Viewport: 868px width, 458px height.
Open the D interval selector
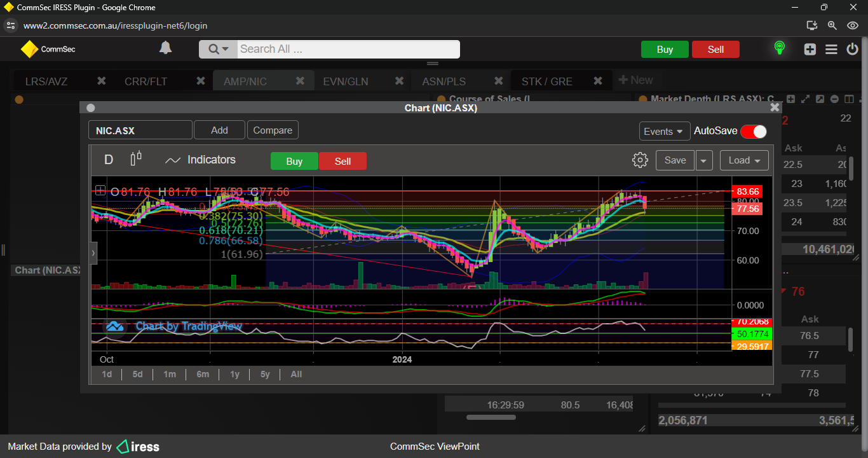tap(109, 160)
